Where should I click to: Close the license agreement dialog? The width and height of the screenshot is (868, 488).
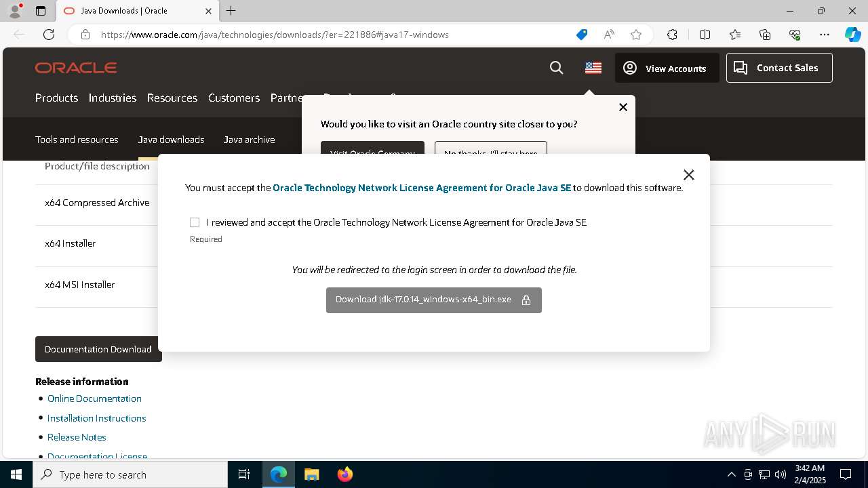(x=689, y=175)
